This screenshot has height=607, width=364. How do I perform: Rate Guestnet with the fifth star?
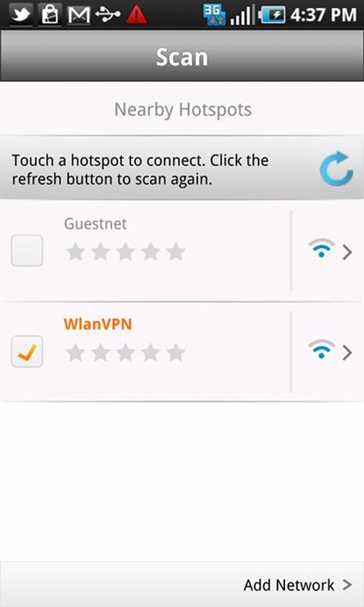pos(175,252)
